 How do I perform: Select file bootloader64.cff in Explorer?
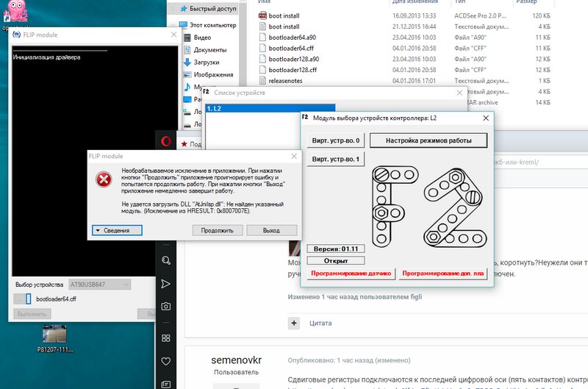pyautogui.click(x=291, y=49)
